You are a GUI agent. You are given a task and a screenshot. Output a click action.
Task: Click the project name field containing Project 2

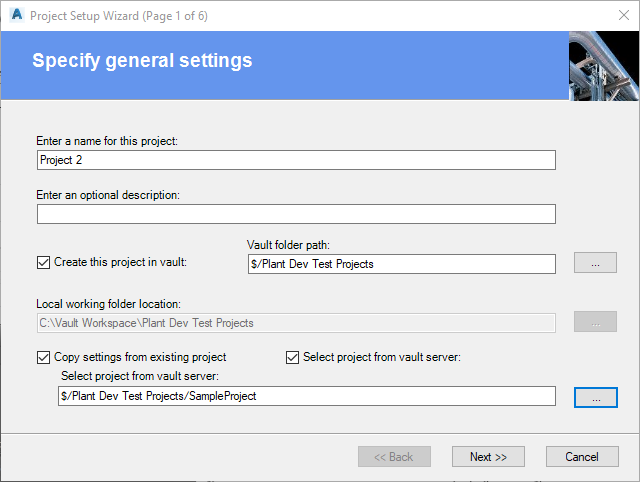296,160
